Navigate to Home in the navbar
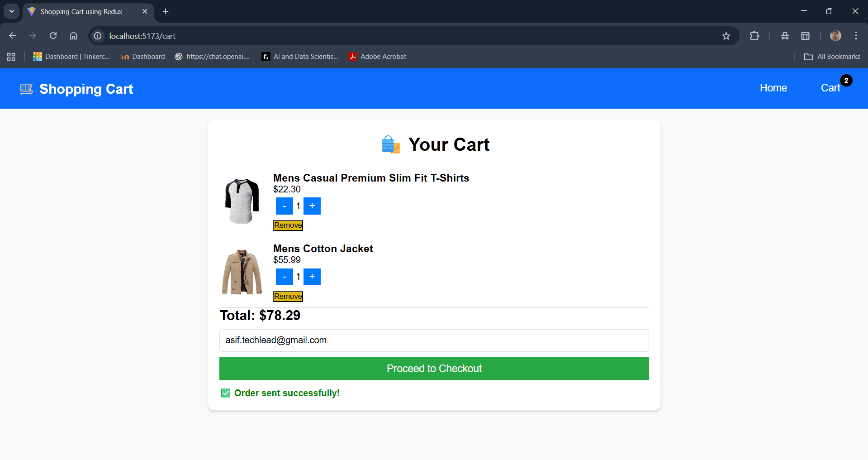 click(773, 88)
